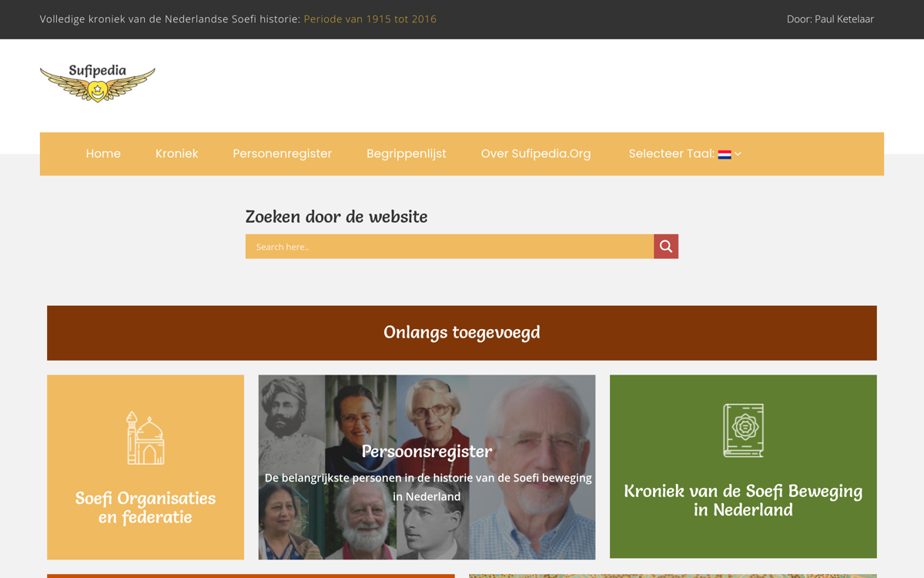The height and width of the screenshot is (578, 924).
Task: Click the 'Zoeken door de website' heading
Action: pyautogui.click(x=336, y=217)
